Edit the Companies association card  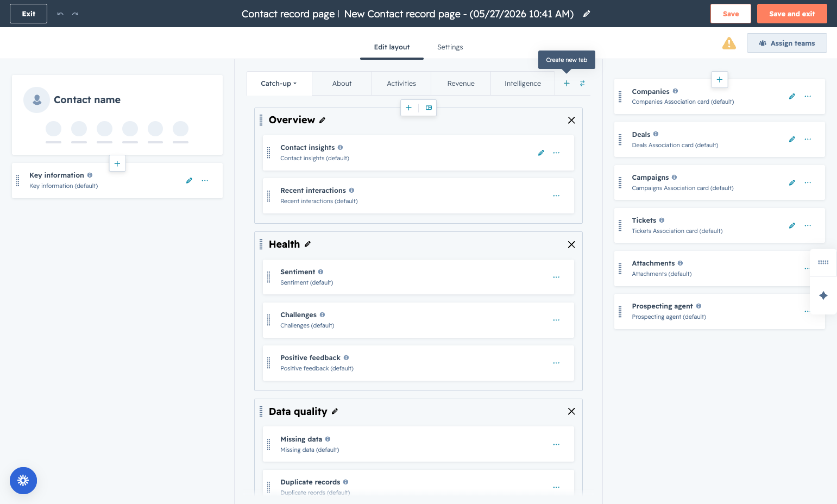(x=792, y=96)
